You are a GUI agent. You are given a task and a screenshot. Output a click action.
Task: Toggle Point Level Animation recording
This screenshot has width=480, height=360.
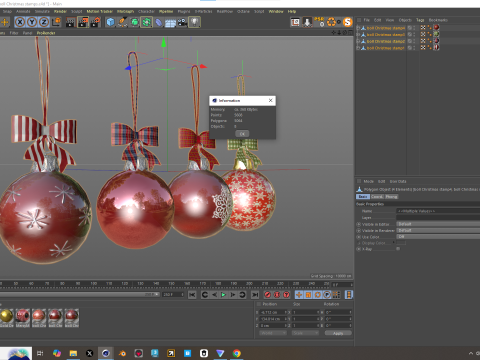pos(336,295)
